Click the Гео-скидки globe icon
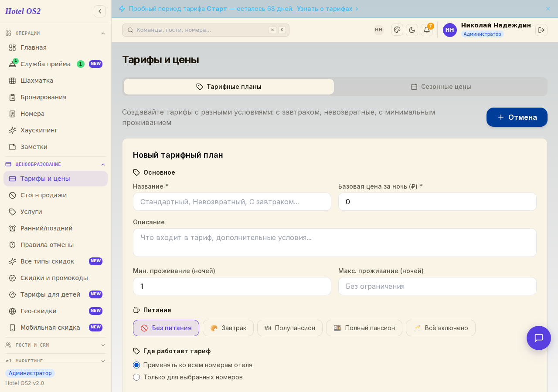This screenshot has width=558, height=392. (x=12, y=311)
